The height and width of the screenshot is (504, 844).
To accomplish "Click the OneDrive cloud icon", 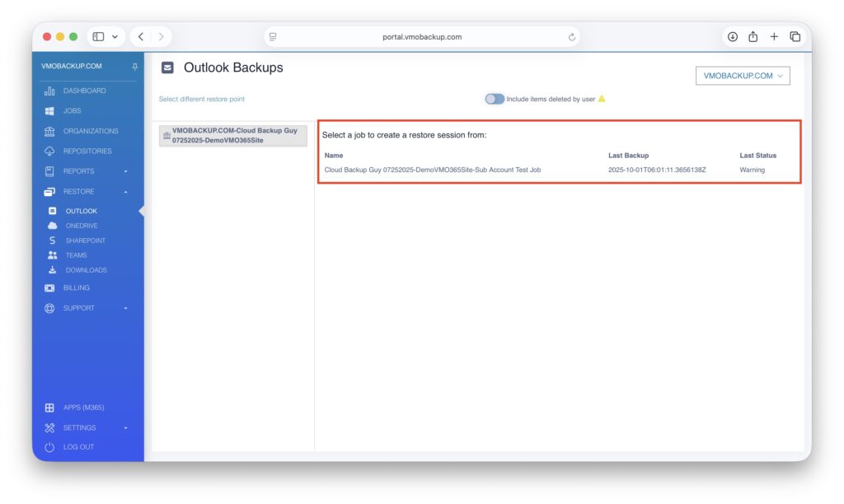I will tap(53, 226).
